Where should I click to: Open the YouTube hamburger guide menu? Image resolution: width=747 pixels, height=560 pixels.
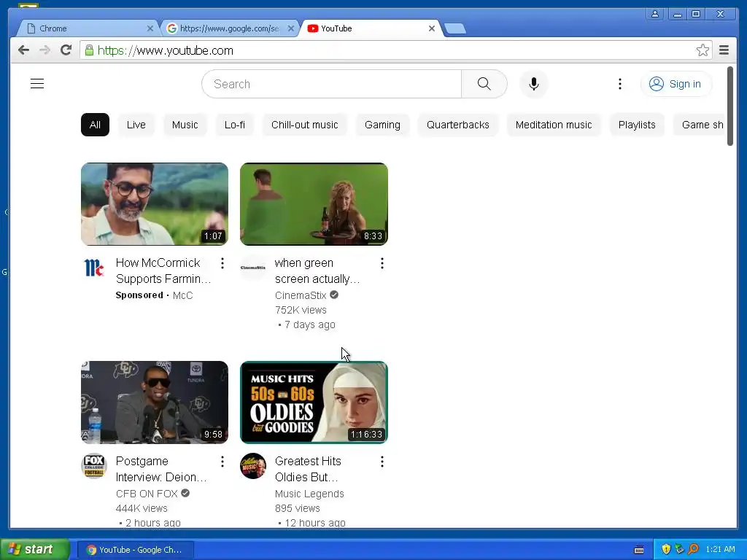click(x=37, y=84)
